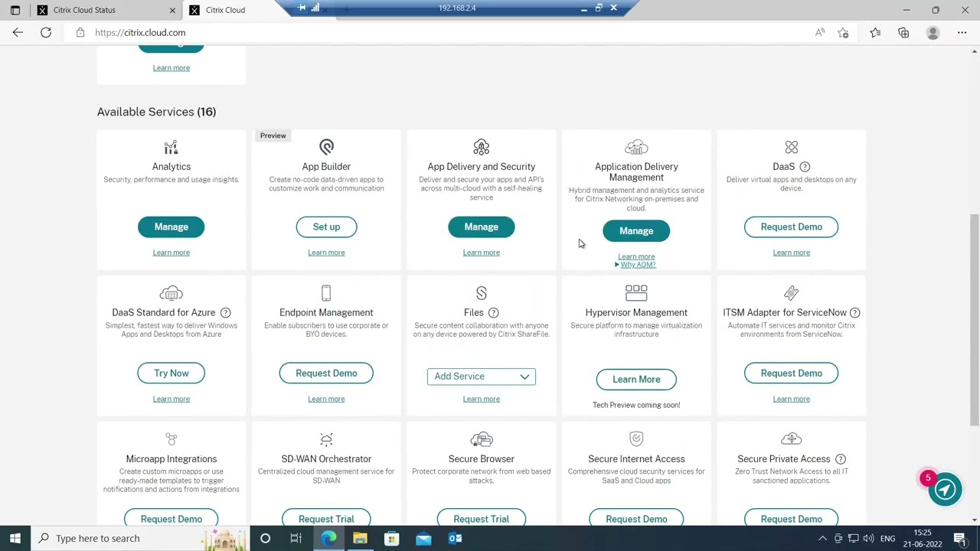This screenshot has width=980, height=551.
Task: Open Learn more link under Analytics
Action: [171, 253]
